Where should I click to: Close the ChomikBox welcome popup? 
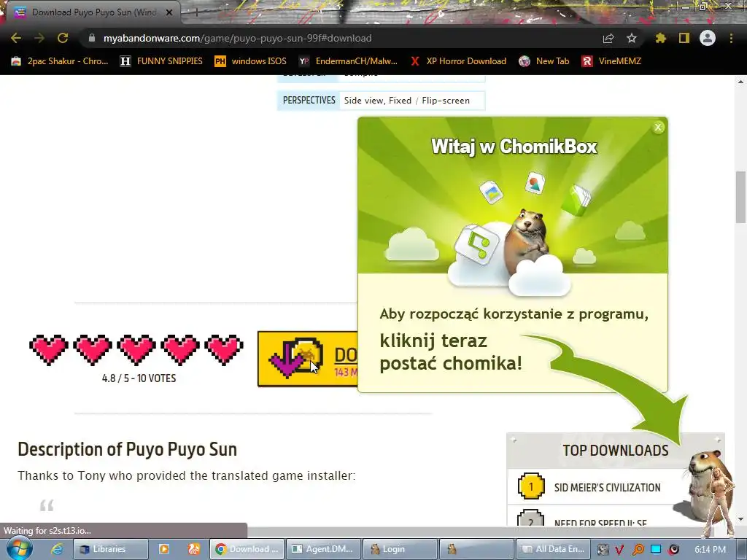click(658, 127)
